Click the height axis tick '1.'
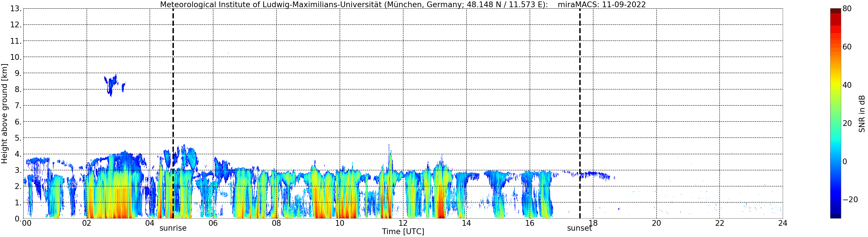Viewport: 868px width, 237px height. tap(18, 203)
